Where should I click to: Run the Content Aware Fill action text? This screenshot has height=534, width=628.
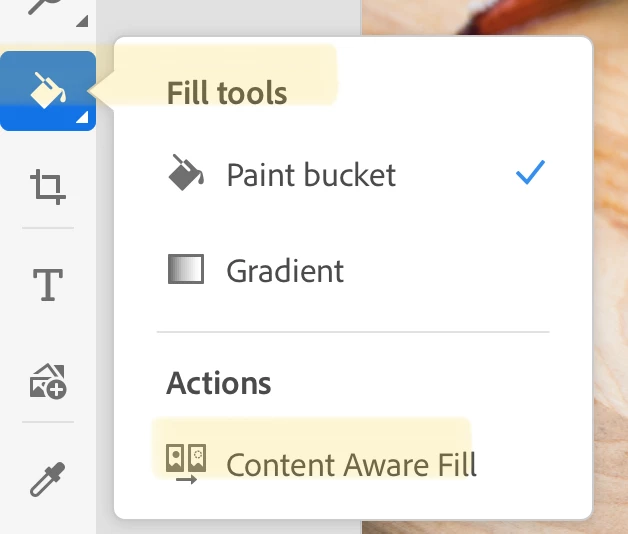coord(351,465)
